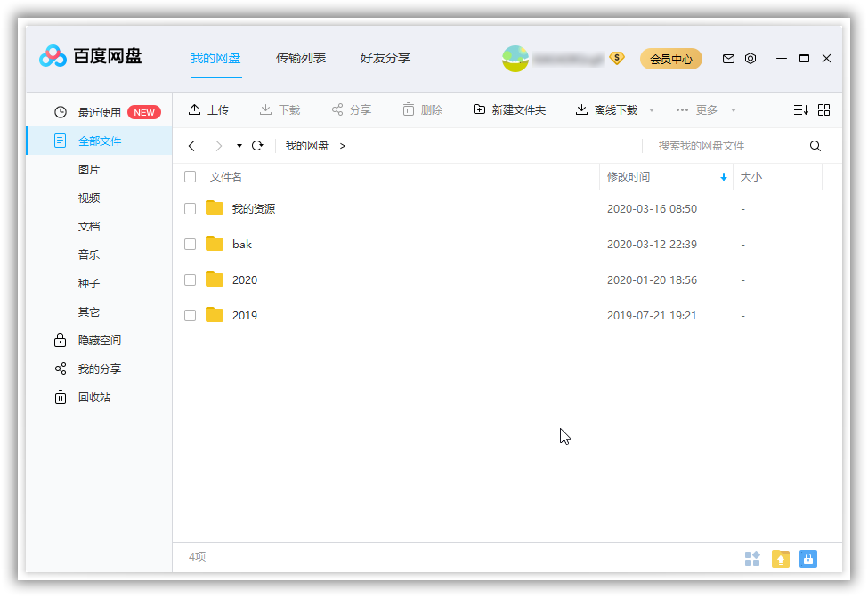Open the yellow upload-folder shortcut at bottom right
The width and height of the screenshot is (868, 598).
click(781, 558)
